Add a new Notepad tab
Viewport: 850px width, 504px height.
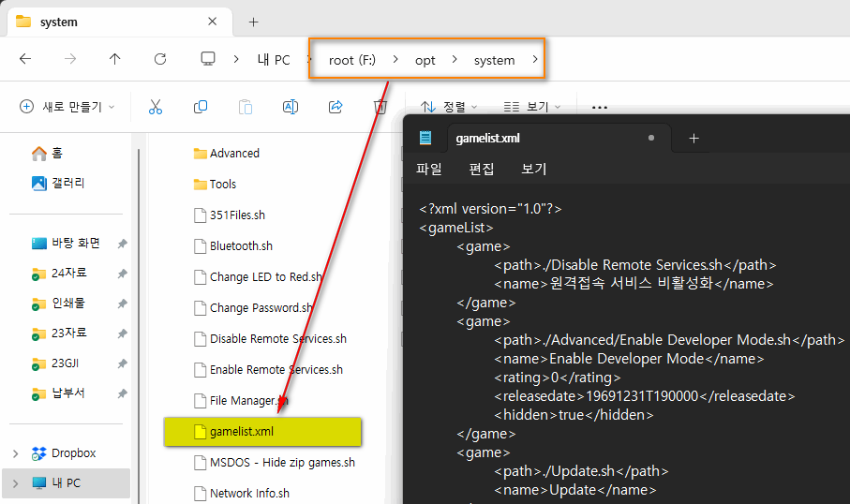693,139
